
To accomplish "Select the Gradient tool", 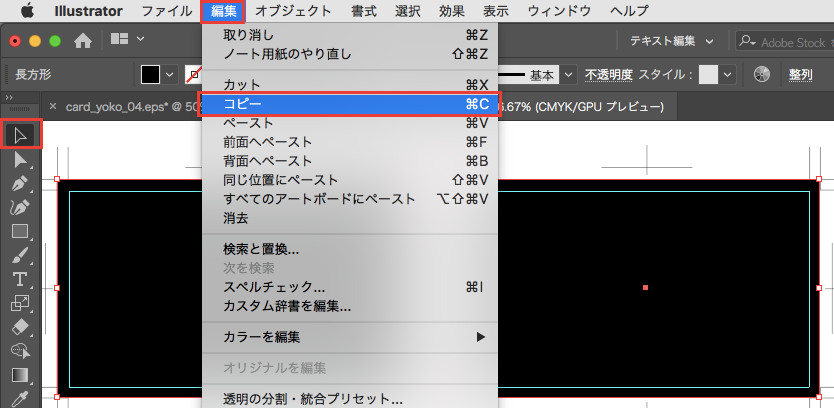I will (20, 375).
